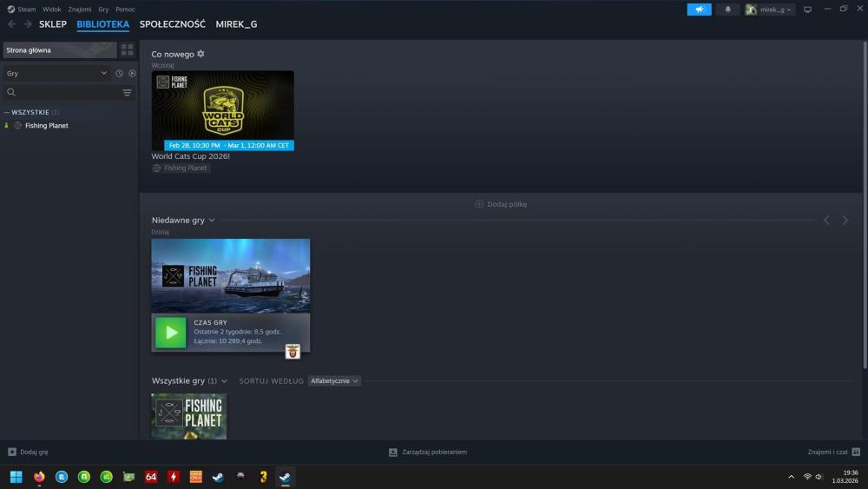868x489 pixels.
Task: Open the World Cats Cup 2026! news title
Action: pyautogui.click(x=190, y=156)
